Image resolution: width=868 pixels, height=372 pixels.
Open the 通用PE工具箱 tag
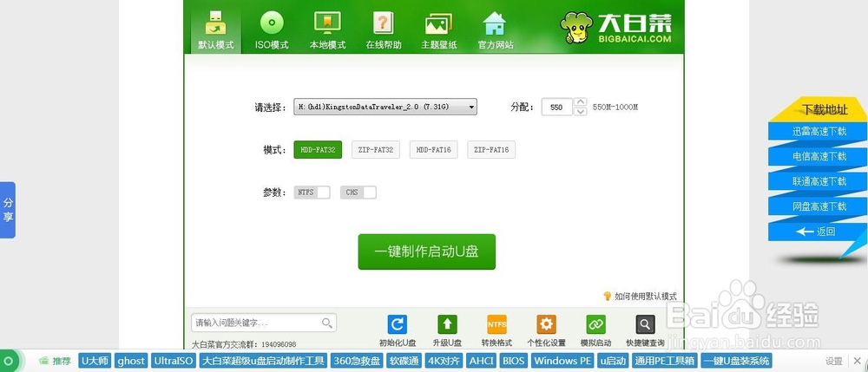point(664,362)
